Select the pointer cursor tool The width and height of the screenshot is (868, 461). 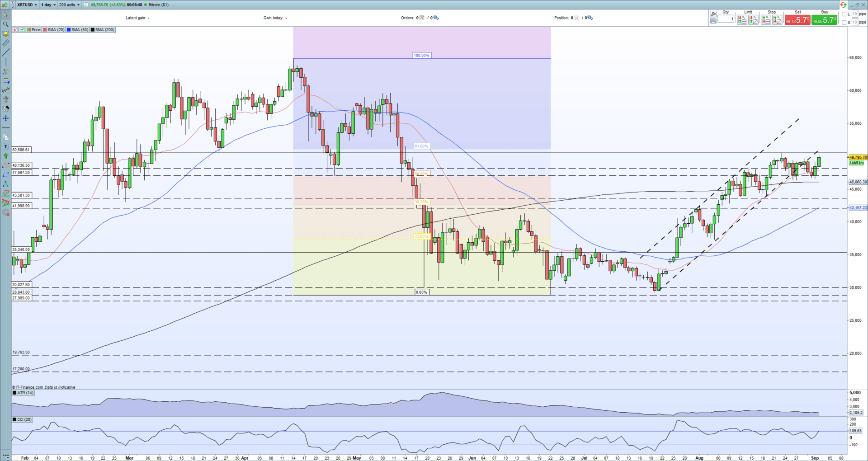[5, 15]
